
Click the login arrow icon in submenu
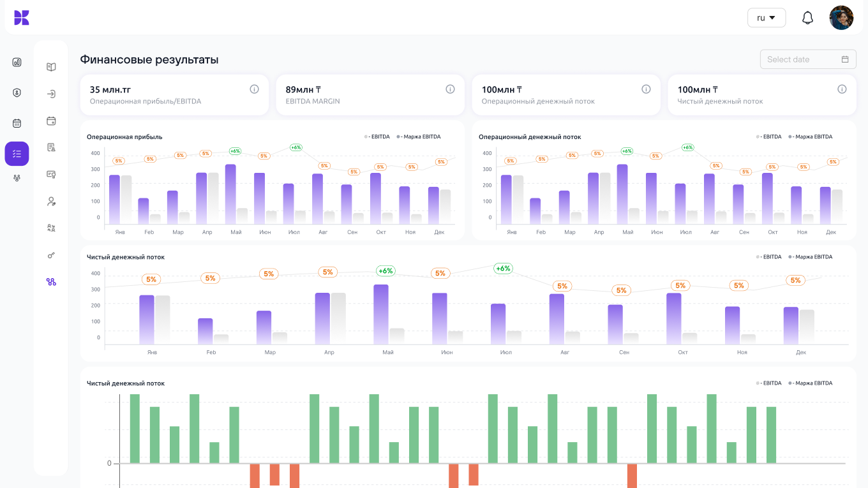pyautogui.click(x=51, y=94)
